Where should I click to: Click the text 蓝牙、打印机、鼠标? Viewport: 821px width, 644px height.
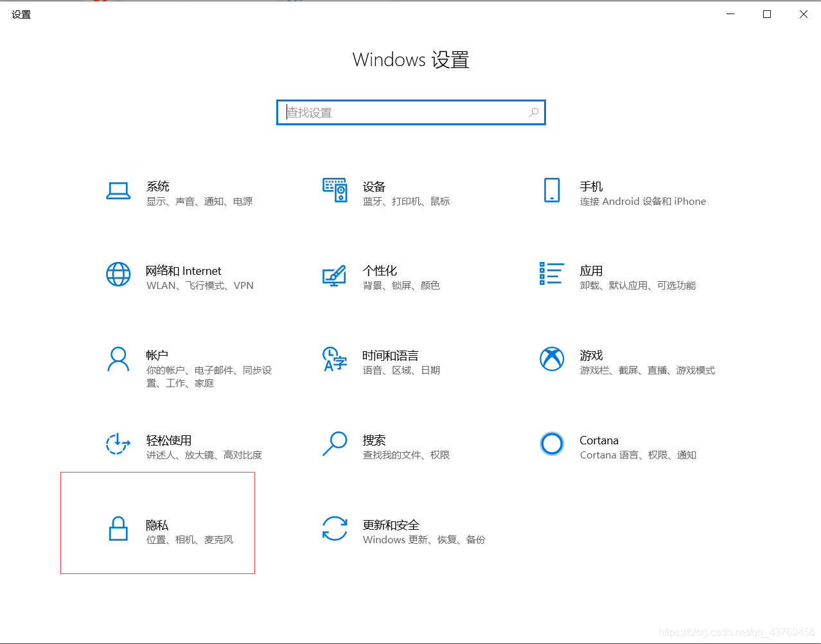pos(406,202)
